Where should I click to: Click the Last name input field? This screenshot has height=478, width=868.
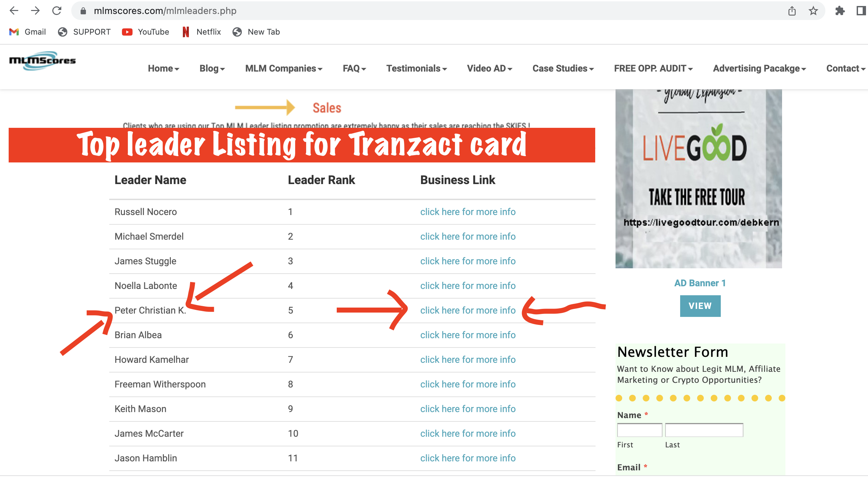[704, 430]
